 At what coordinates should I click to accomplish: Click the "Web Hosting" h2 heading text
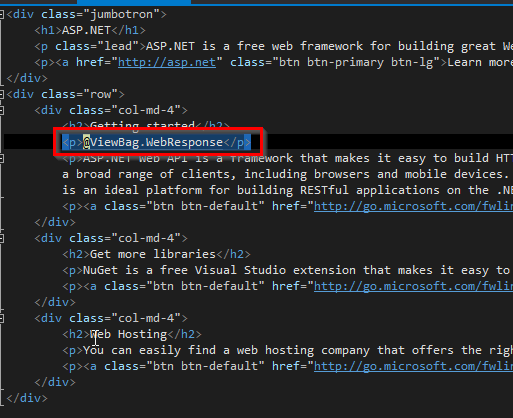coord(129,334)
